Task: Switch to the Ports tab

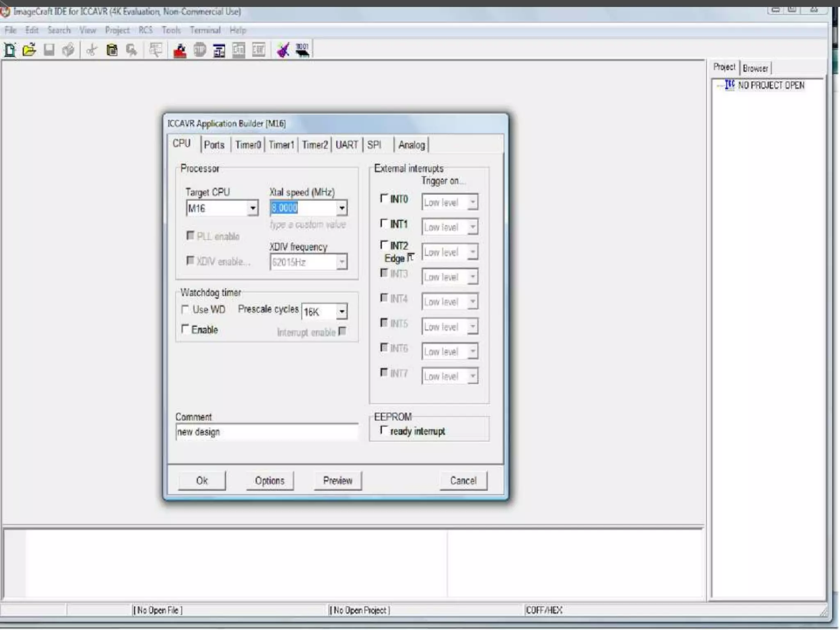Action: (214, 145)
